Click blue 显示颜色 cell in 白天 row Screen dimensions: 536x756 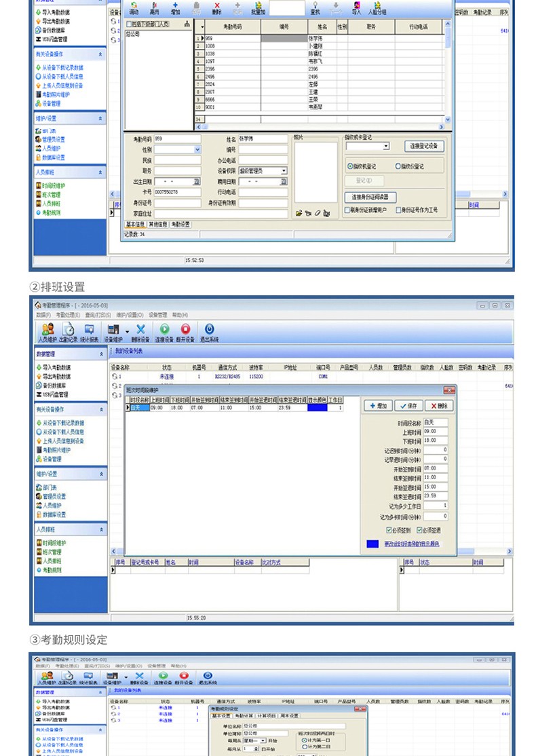click(x=317, y=408)
